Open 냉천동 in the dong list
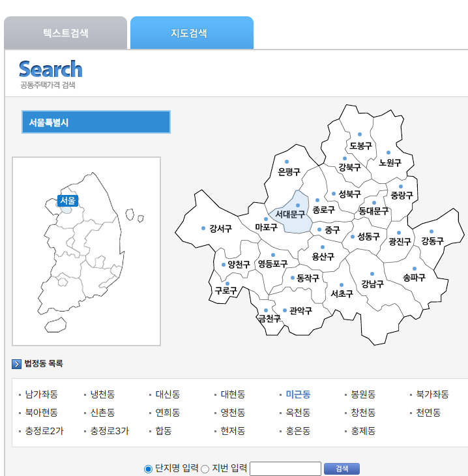The image size is (468, 476). (x=102, y=394)
